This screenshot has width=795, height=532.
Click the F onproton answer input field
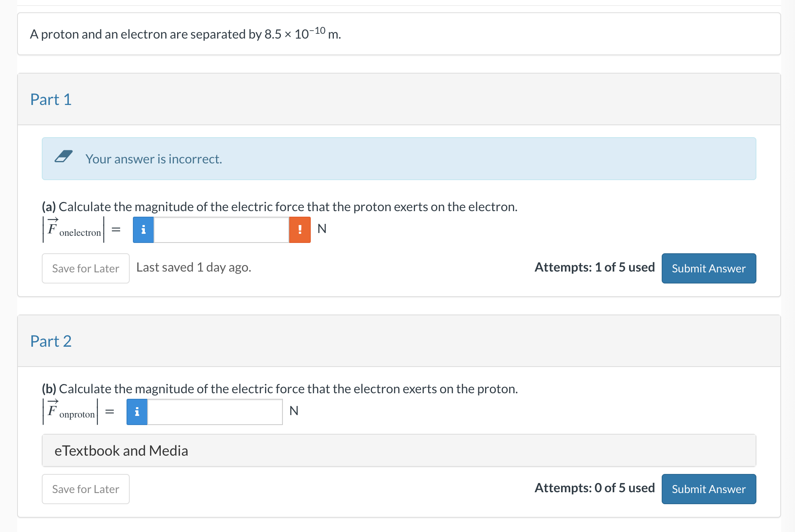click(x=215, y=412)
